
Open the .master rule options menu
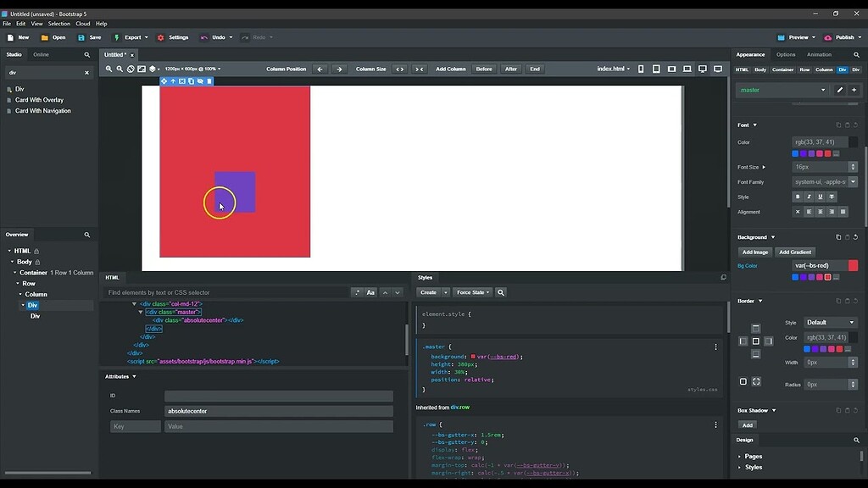pyautogui.click(x=715, y=347)
